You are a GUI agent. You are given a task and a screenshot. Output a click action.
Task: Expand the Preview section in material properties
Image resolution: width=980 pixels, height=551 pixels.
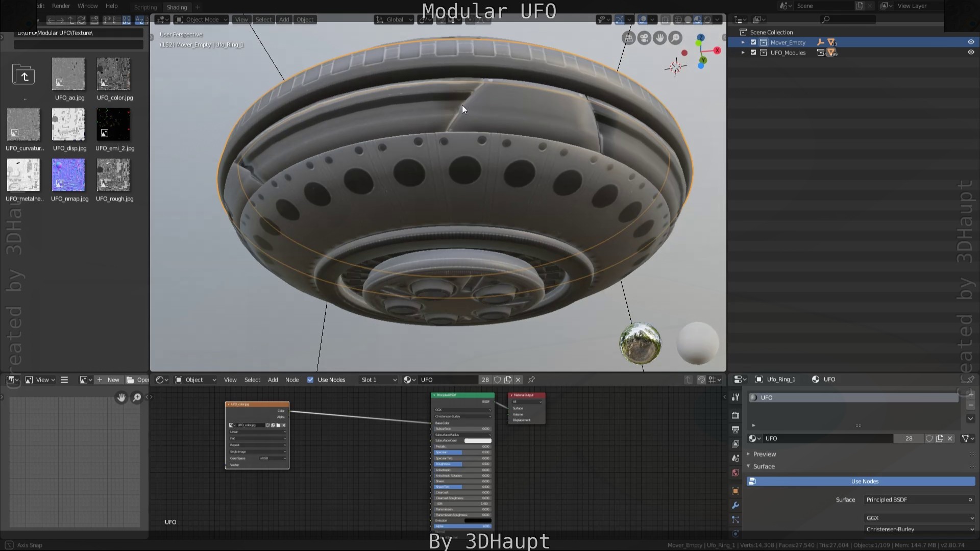[x=762, y=454]
